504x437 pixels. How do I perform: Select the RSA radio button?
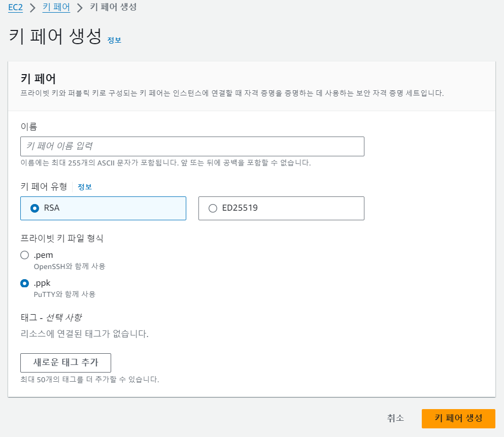(35, 208)
